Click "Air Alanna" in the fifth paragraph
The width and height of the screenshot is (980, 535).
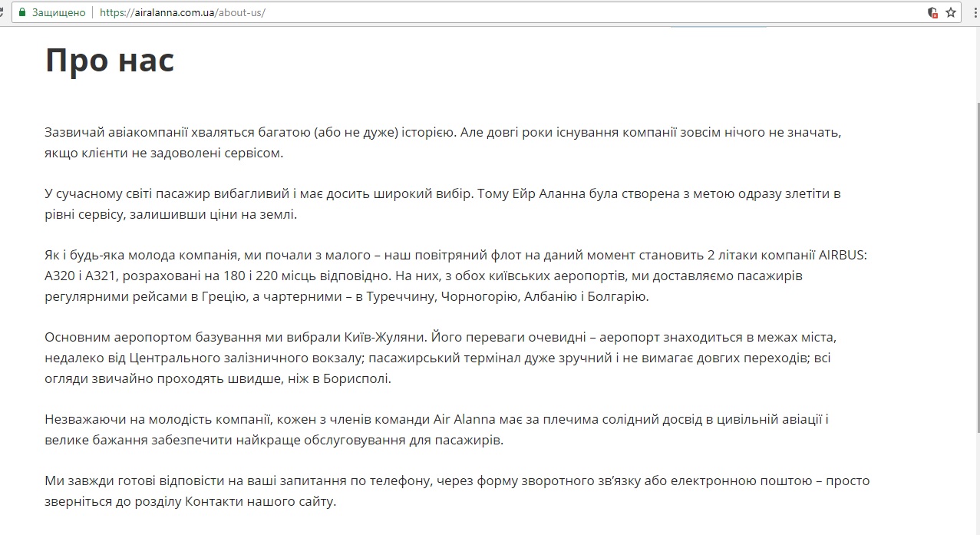pyautogui.click(x=463, y=419)
